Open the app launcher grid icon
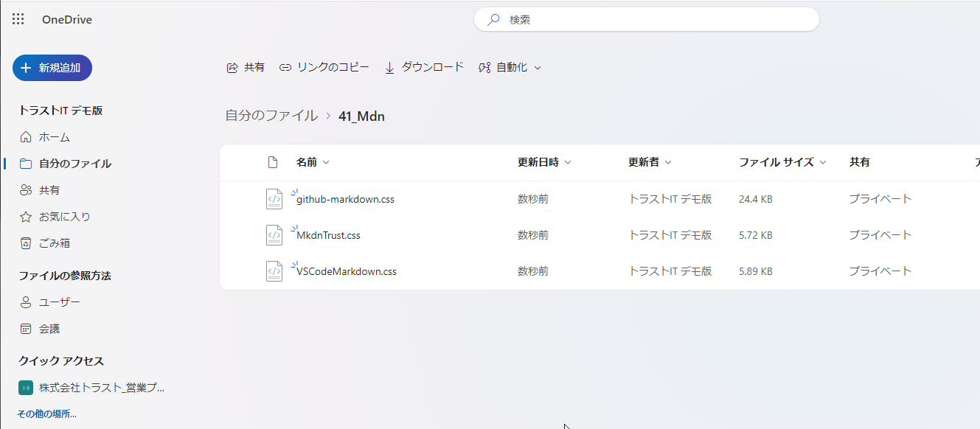Screen dimensions: 980x429 18,19
